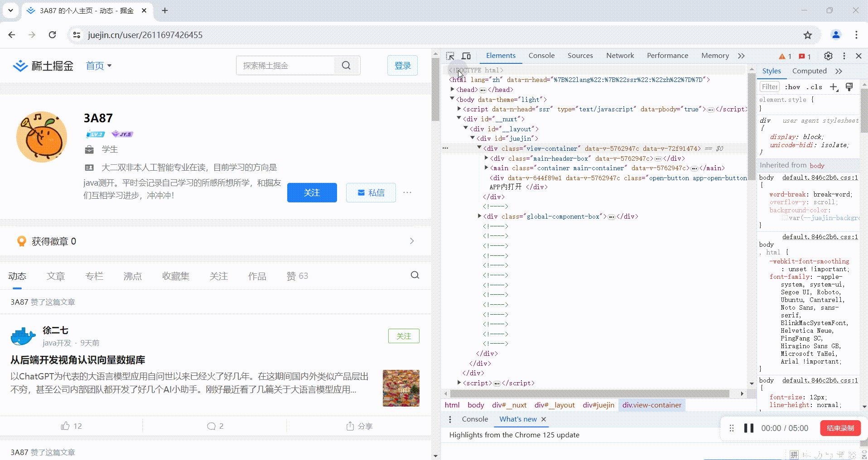Toggle the device toolbar icon

point(466,56)
